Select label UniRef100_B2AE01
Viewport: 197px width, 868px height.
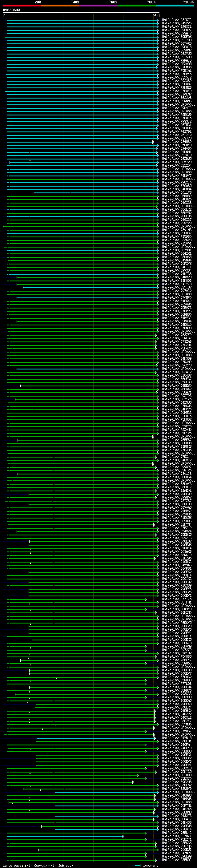coord(177,491)
